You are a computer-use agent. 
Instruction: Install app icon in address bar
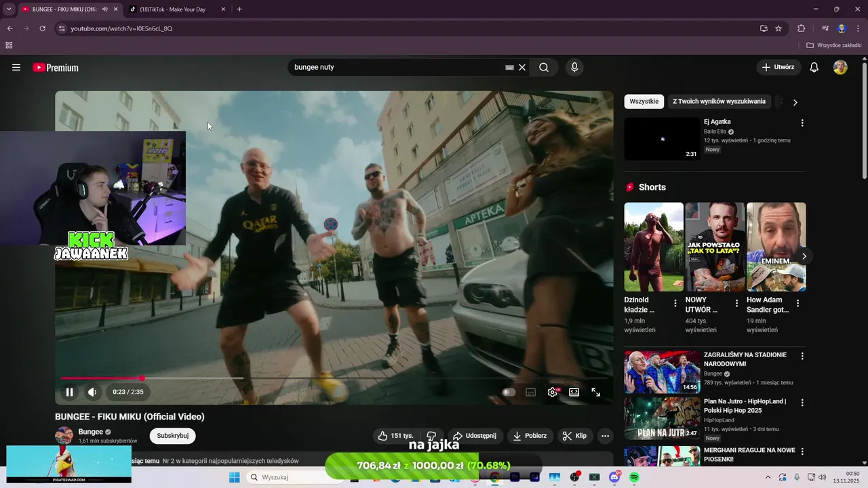tap(764, 28)
